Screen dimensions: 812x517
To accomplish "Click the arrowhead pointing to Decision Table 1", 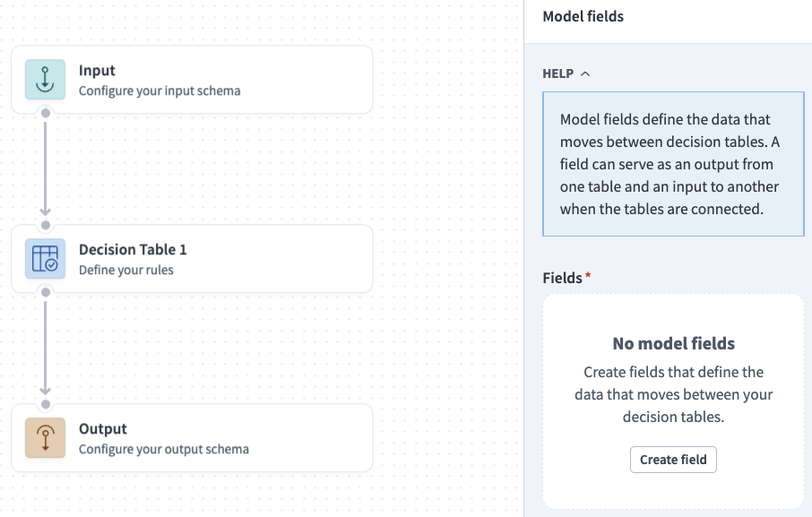I will tap(46, 213).
